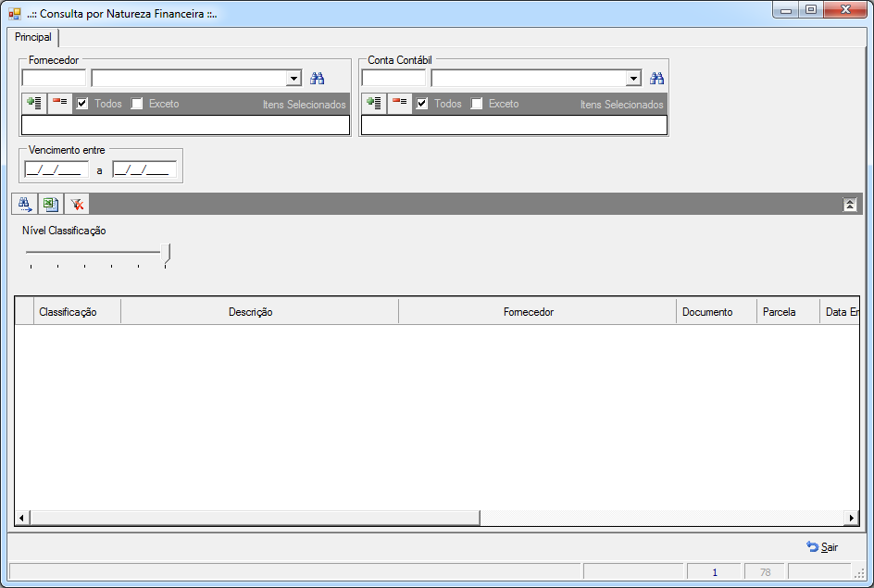Open the Conta Contábil dropdown list
This screenshot has width=874, height=588.
pos(633,78)
